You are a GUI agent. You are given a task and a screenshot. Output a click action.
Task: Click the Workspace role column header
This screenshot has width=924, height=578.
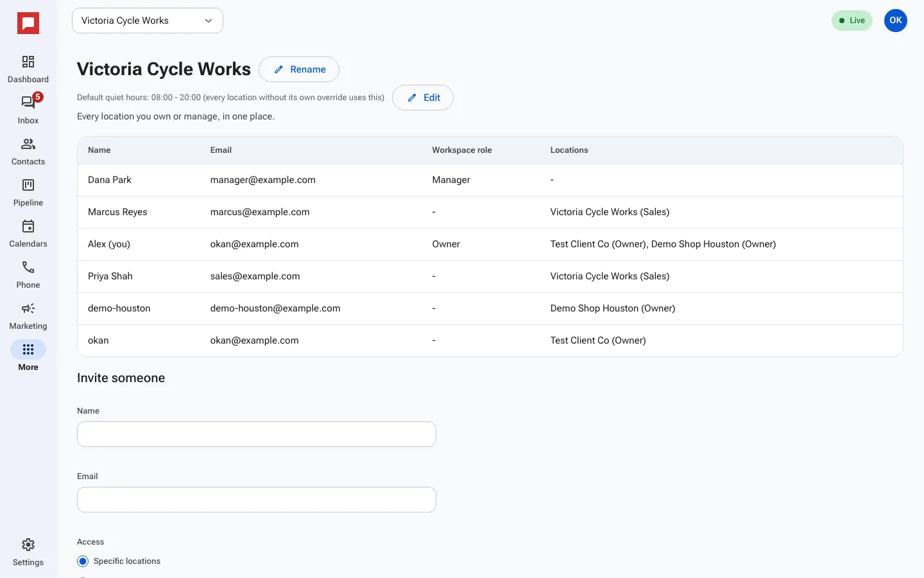click(462, 150)
